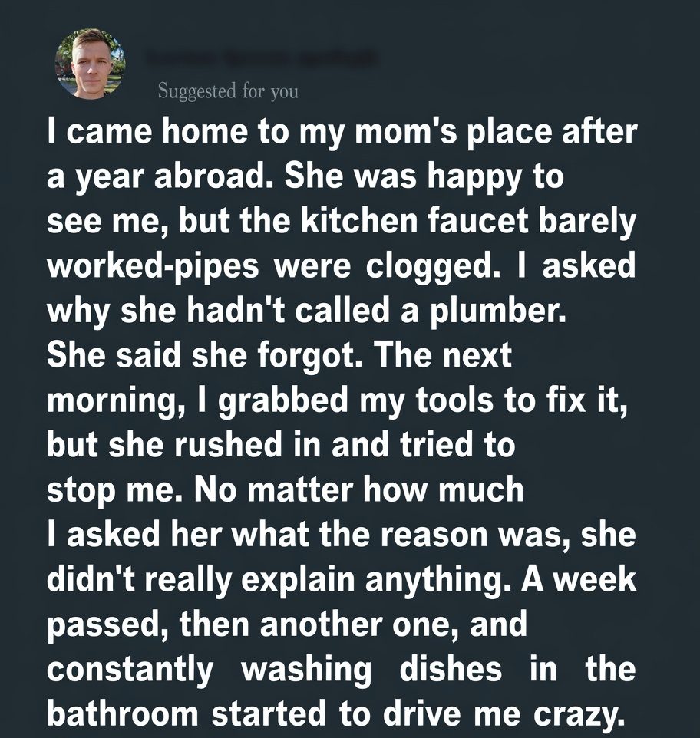Select the line starting 'a year abroad'
Image resolution: width=700 pixels, height=738 pixels.
pos(305,177)
